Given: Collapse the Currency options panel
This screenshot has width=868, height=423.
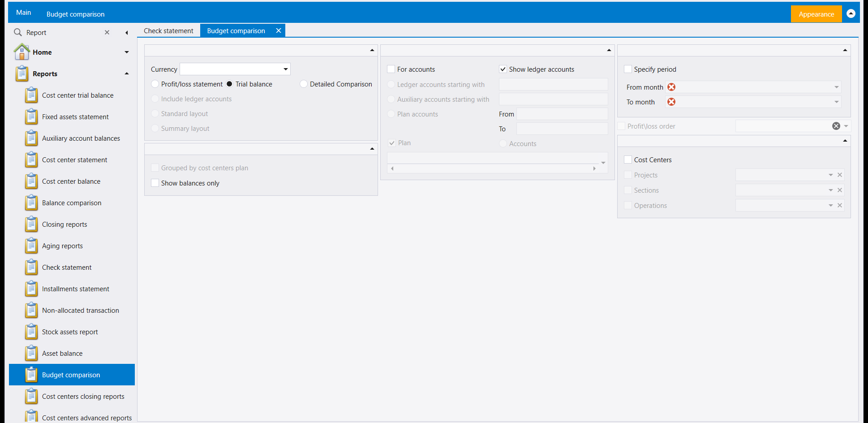Looking at the screenshot, I should pos(372,50).
